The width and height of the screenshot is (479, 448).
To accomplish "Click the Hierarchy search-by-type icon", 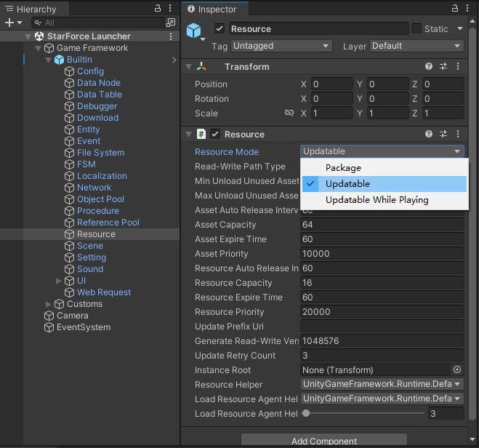I will point(170,23).
